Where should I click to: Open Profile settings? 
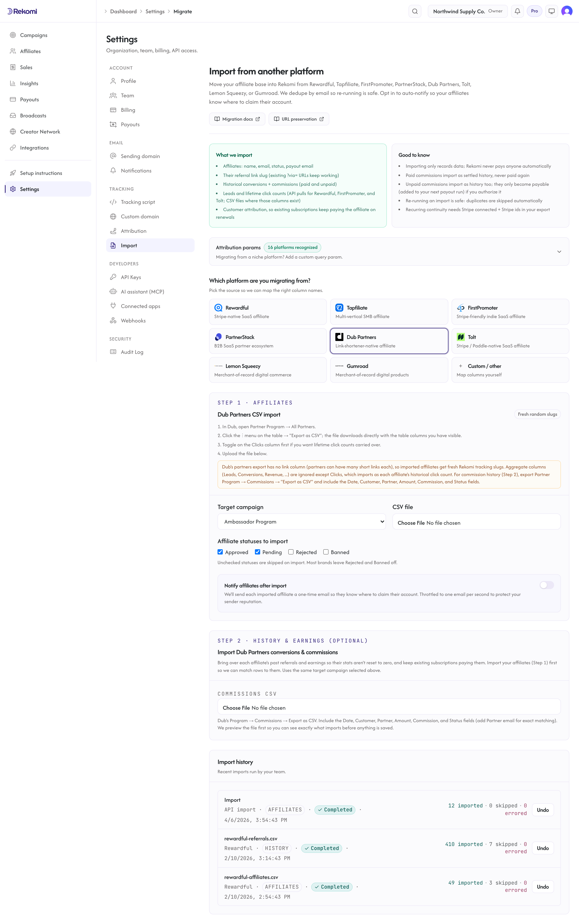click(x=150, y=81)
